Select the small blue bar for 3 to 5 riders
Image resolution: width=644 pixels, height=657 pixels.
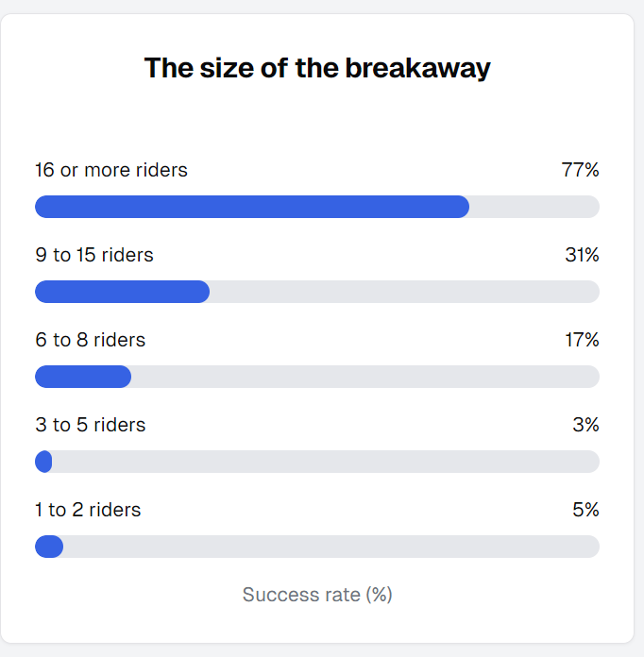(x=43, y=462)
